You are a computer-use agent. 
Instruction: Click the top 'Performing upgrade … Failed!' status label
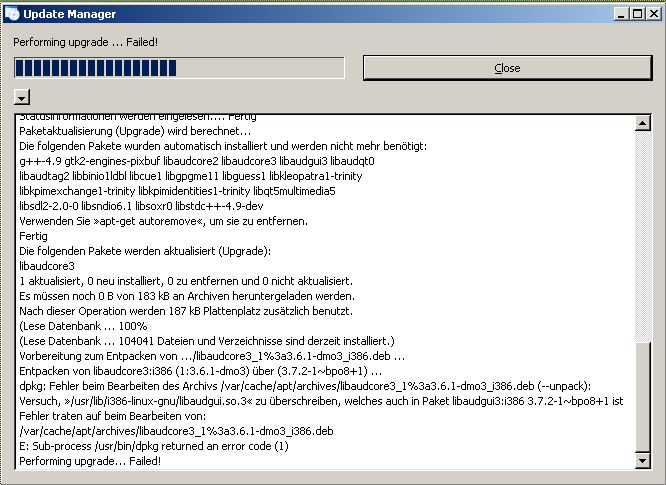pyautogui.click(x=85, y=41)
